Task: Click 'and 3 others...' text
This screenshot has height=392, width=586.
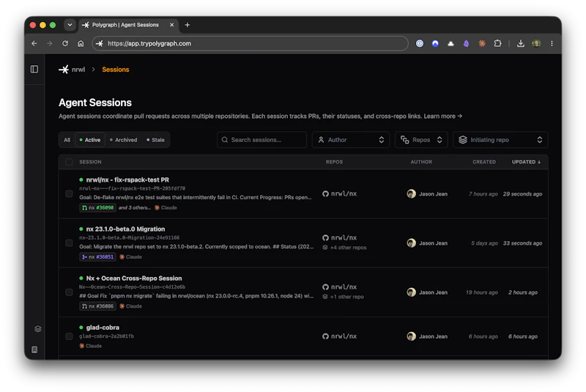Action: (x=135, y=208)
